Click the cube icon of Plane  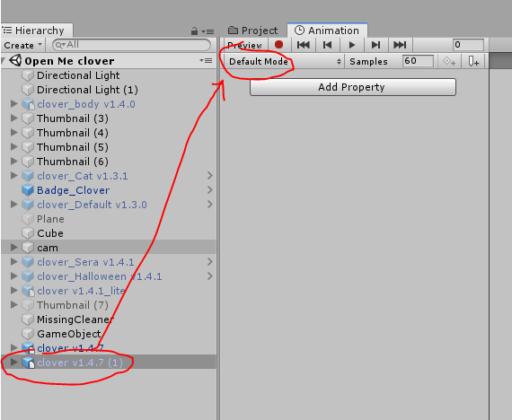pos(28,219)
